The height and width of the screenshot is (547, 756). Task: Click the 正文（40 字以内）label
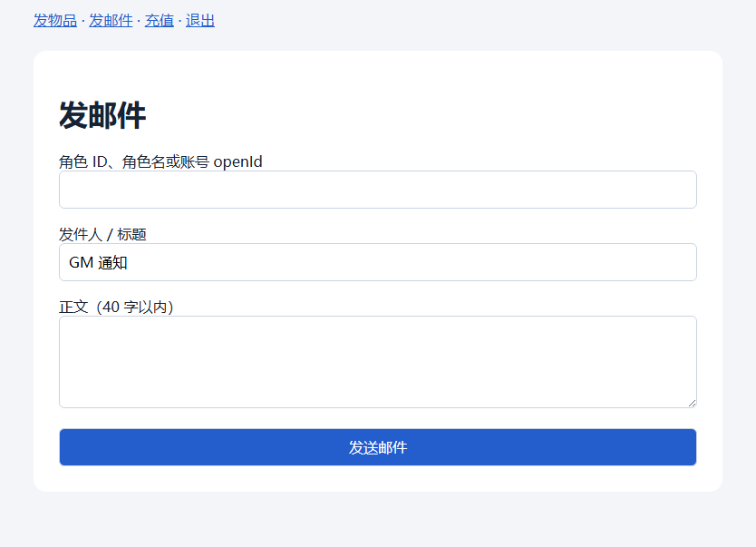[x=116, y=307]
